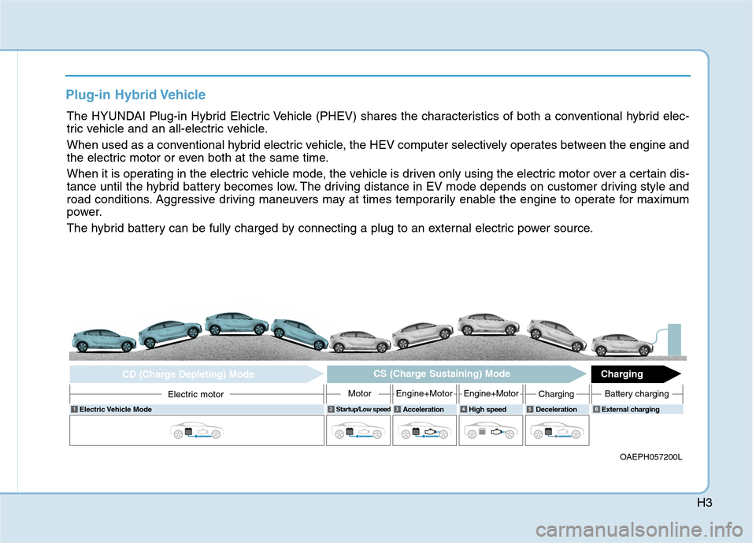Click the CD (Charge Depleting) Mode arrow banner
The width and height of the screenshot is (756, 543).
(196, 374)
